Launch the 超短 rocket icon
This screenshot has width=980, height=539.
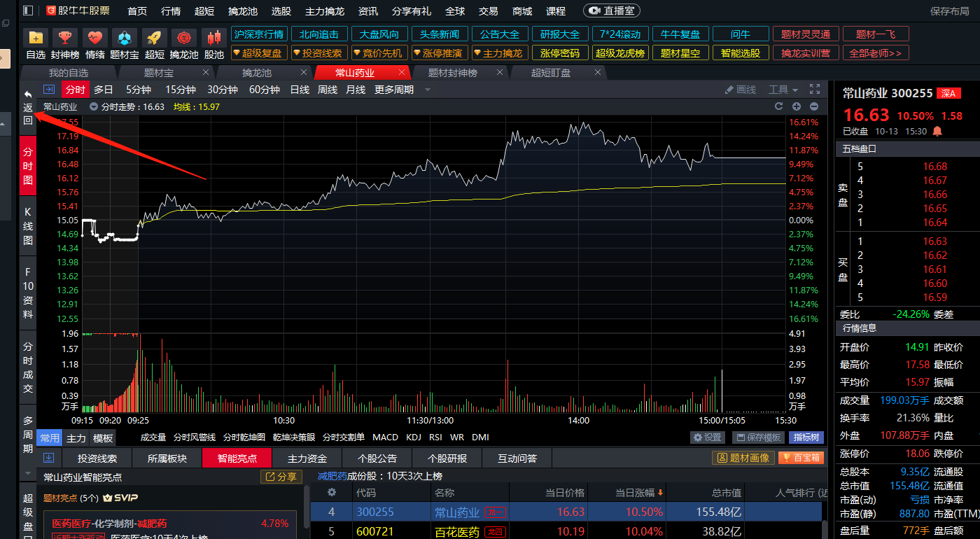point(155,38)
